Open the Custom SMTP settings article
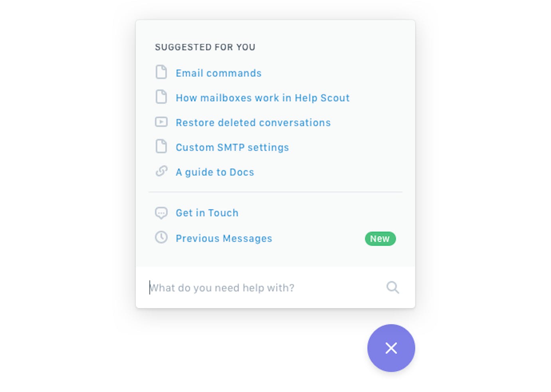Screen dimensions: 551x392 pos(232,147)
